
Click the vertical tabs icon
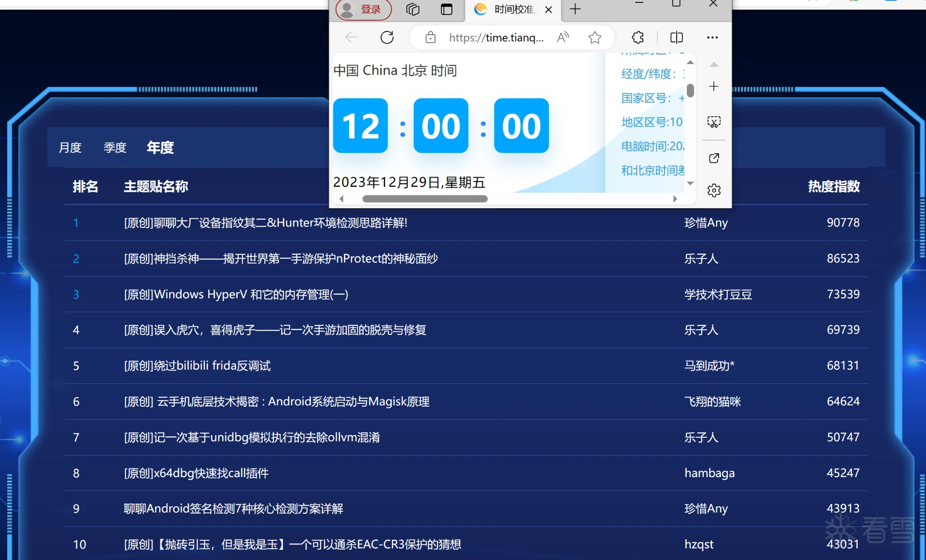447,9
